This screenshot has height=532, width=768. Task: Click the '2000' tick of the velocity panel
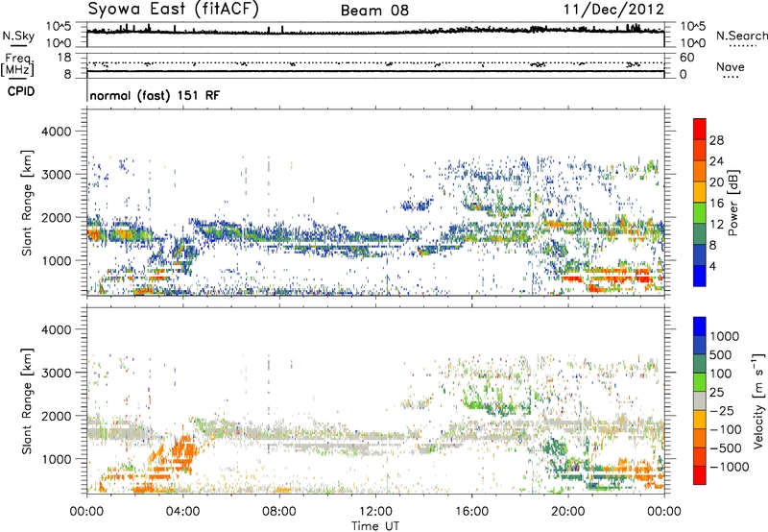[x=56, y=416]
